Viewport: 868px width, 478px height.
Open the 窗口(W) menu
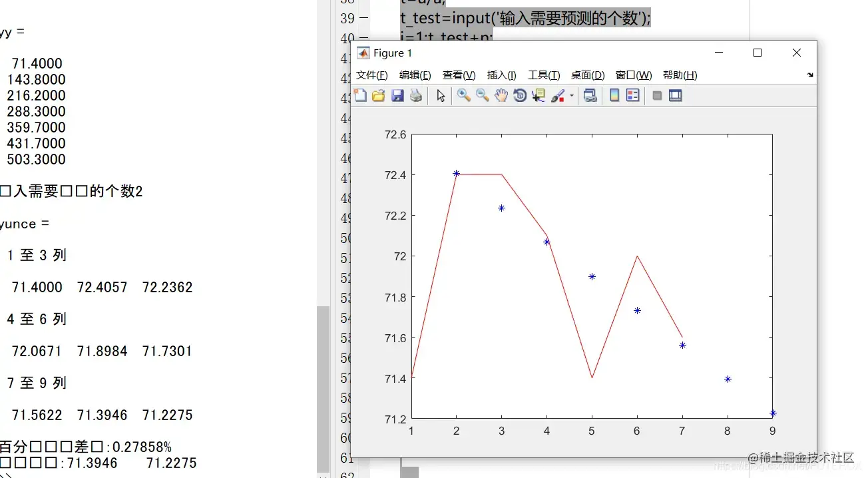point(634,75)
